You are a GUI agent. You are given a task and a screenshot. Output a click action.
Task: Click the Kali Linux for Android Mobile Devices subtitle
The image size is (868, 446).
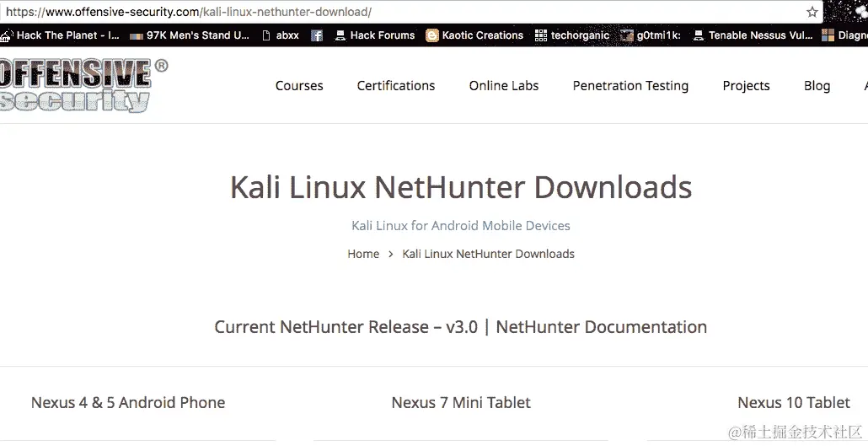[x=461, y=225]
